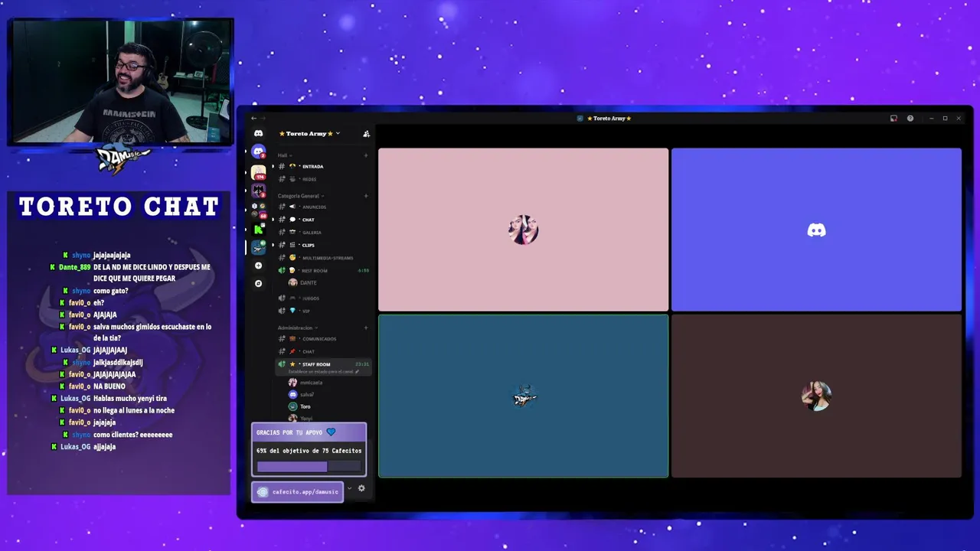Click chat message 'como clientes? eeeeeeeee'
980x551 pixels.
132,435
